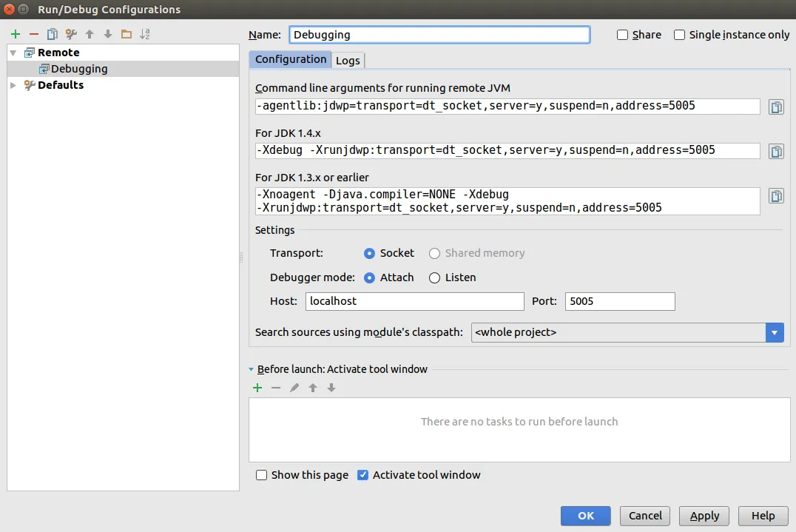Screen dimensions: 796x532
Task: Copy the selected configuration
Action: click(x=53, y=34)
